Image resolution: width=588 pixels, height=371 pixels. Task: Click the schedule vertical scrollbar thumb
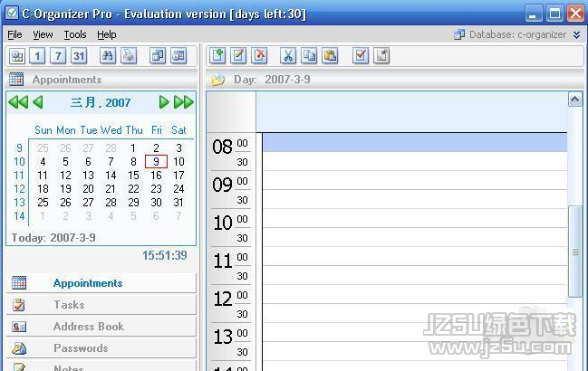(x=575, y=252)
